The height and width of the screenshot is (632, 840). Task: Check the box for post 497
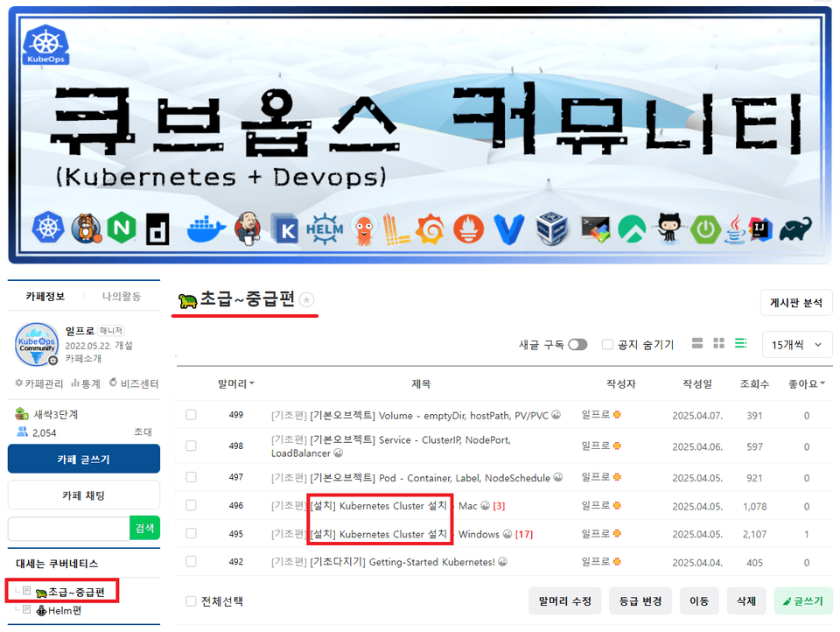tap(191, 477)
